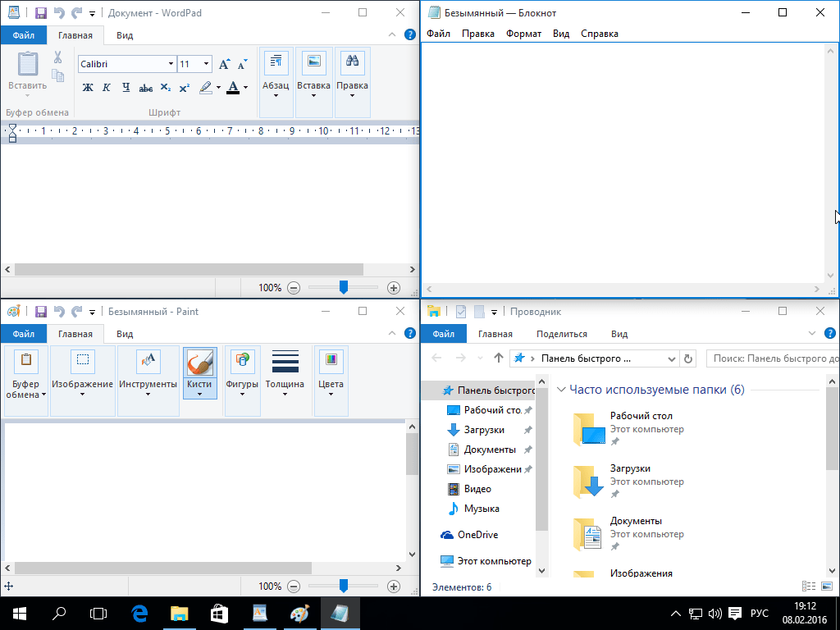This screenshot has width=840, height=630.
Task: Open Microsoft Edge from the taskbar
Action: [139, 613]
